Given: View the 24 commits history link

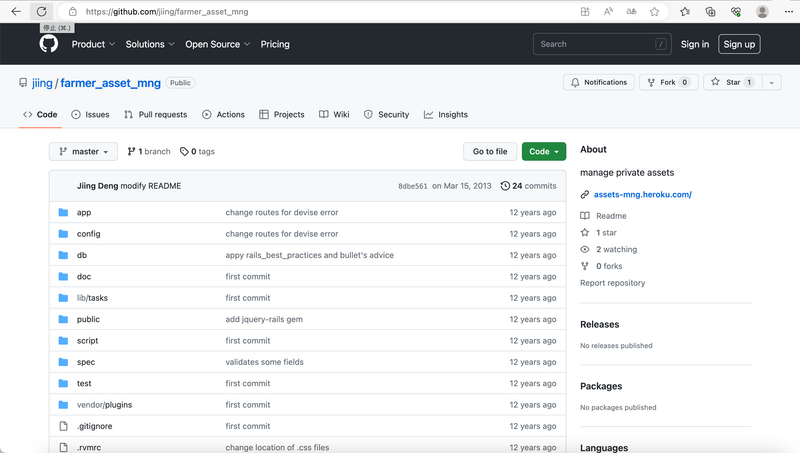Looking at the screenshot, I should coord(529,186).
